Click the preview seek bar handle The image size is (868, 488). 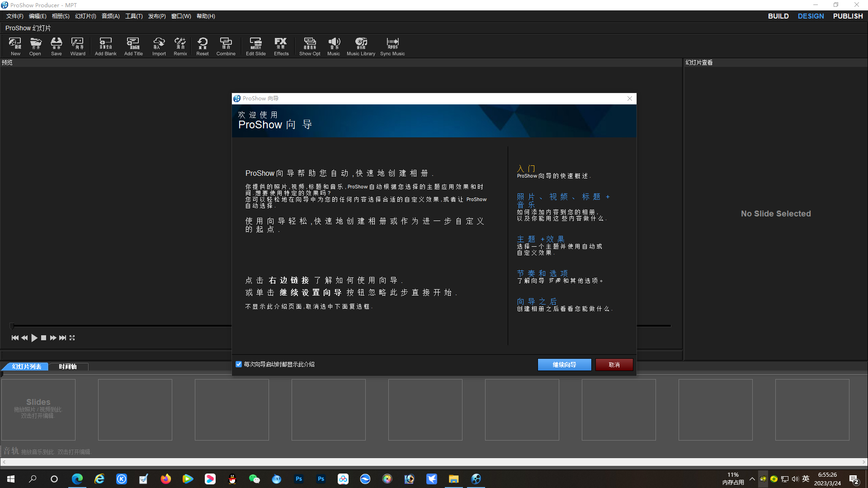12,325
